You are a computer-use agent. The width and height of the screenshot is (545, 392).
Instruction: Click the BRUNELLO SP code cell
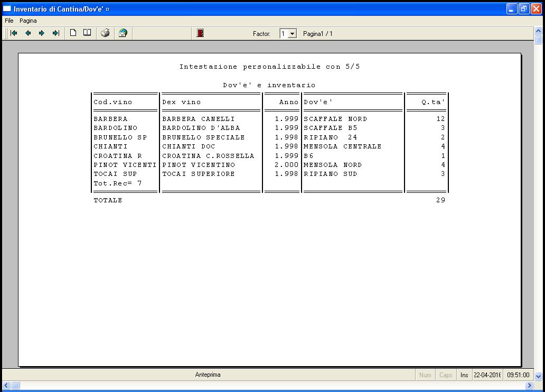tap(120, 137)
